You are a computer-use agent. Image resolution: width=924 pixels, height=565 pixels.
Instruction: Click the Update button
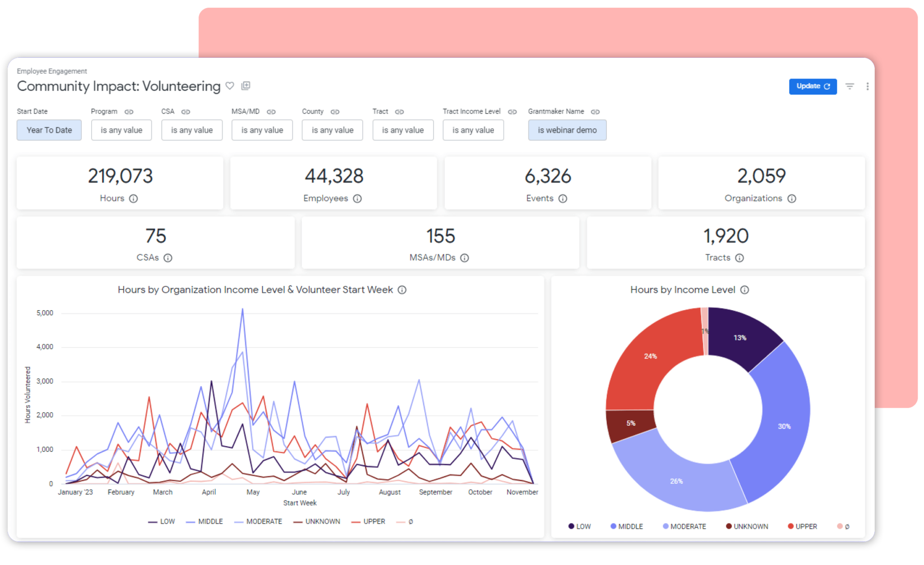point(813,86)
